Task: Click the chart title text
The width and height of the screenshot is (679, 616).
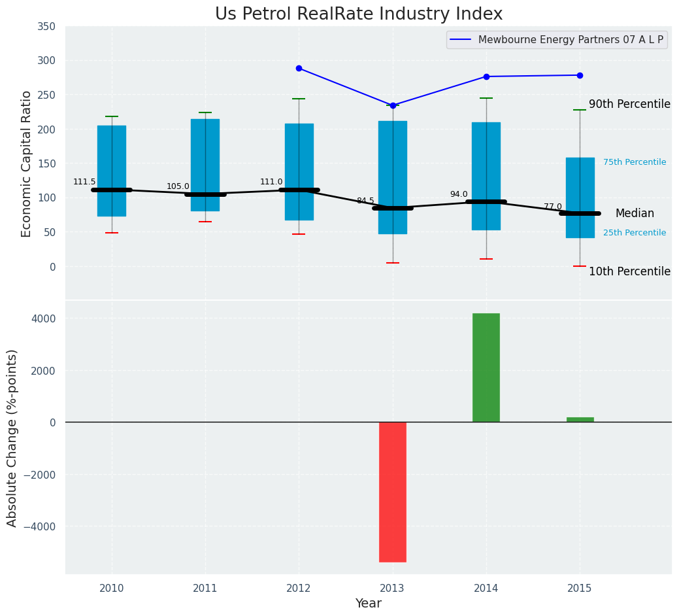Action: [359, 14]
